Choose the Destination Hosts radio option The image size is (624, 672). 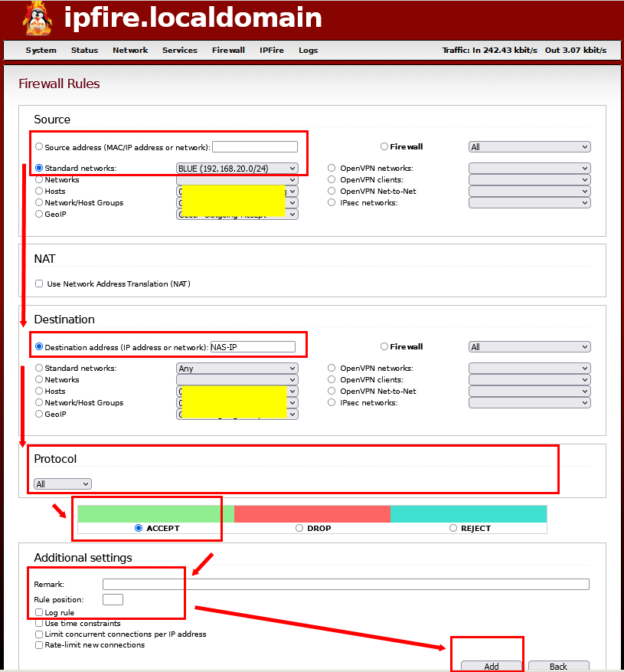point(39,391)
